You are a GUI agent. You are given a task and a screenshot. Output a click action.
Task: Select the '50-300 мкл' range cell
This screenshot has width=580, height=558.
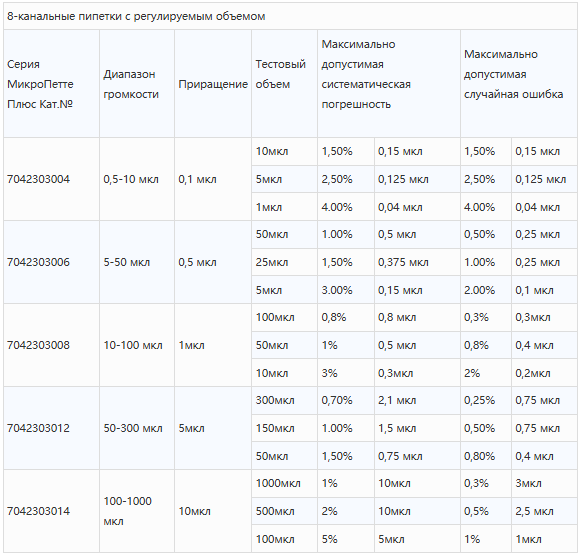(x=137, y=428)
